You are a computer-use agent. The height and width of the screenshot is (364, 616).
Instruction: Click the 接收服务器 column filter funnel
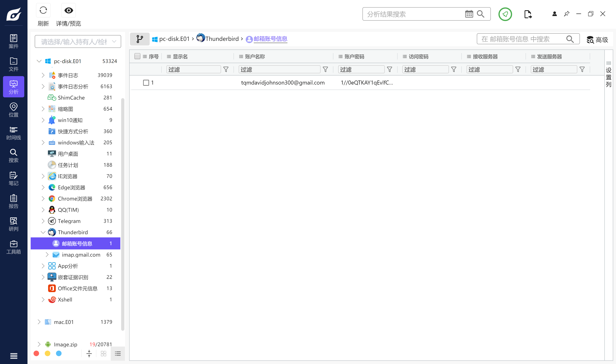tap(518, 70)
